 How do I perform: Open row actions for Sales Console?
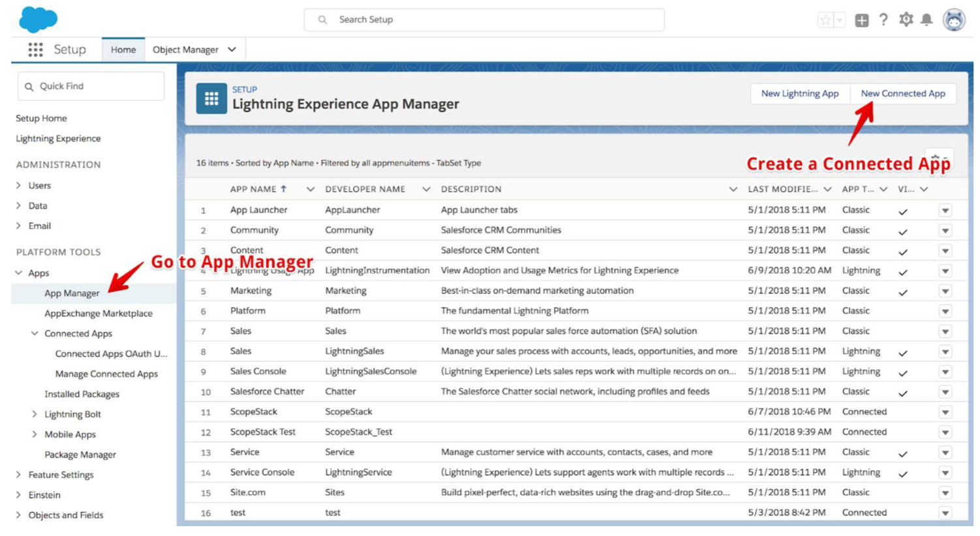945,372
